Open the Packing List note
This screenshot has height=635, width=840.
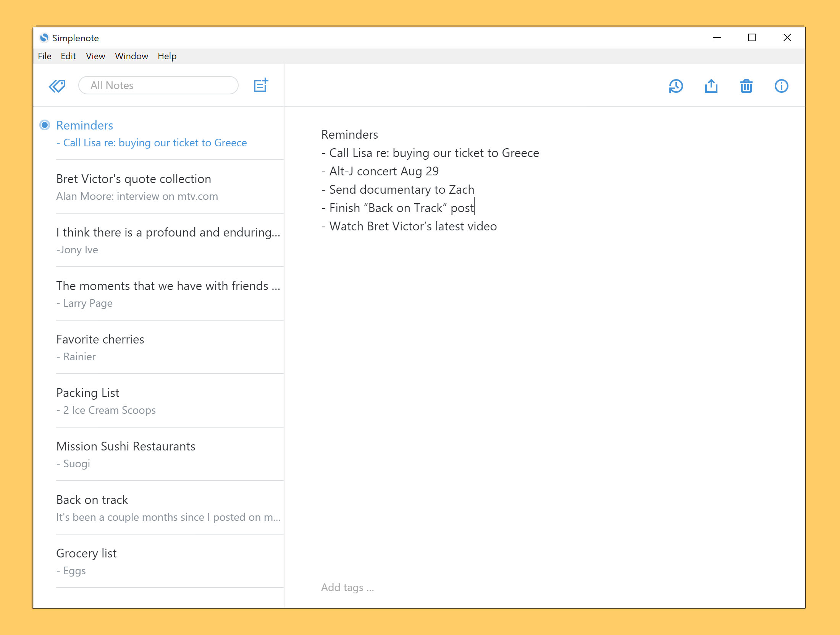pyautogui.click(x=168, y=401)
